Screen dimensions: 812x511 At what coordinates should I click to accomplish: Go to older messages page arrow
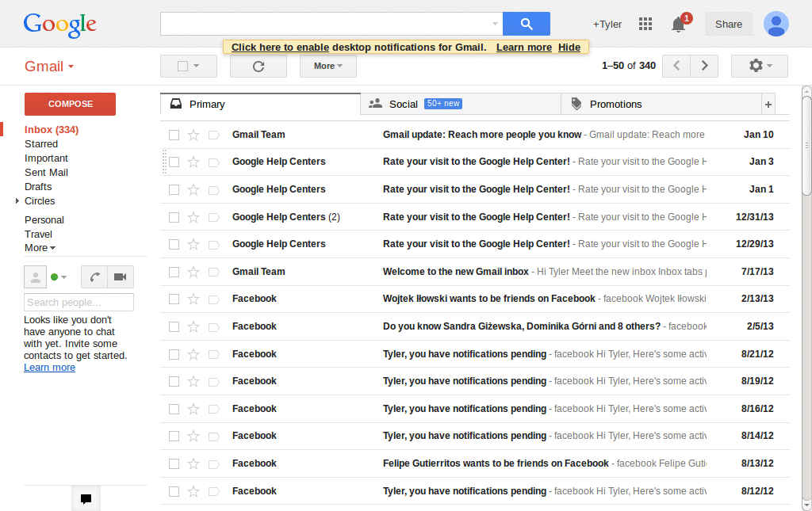704,66
